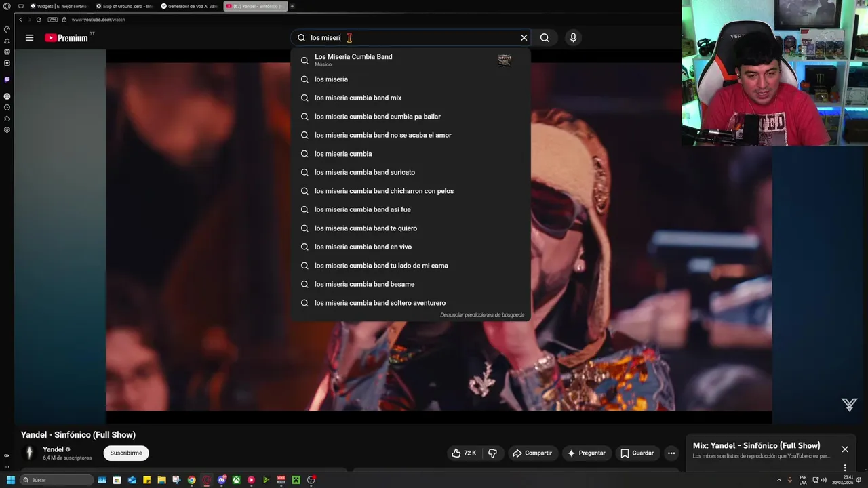868x488 pixels.
Task: Choose suggestion 'los miseria'
Action: (x=410, y=79)
